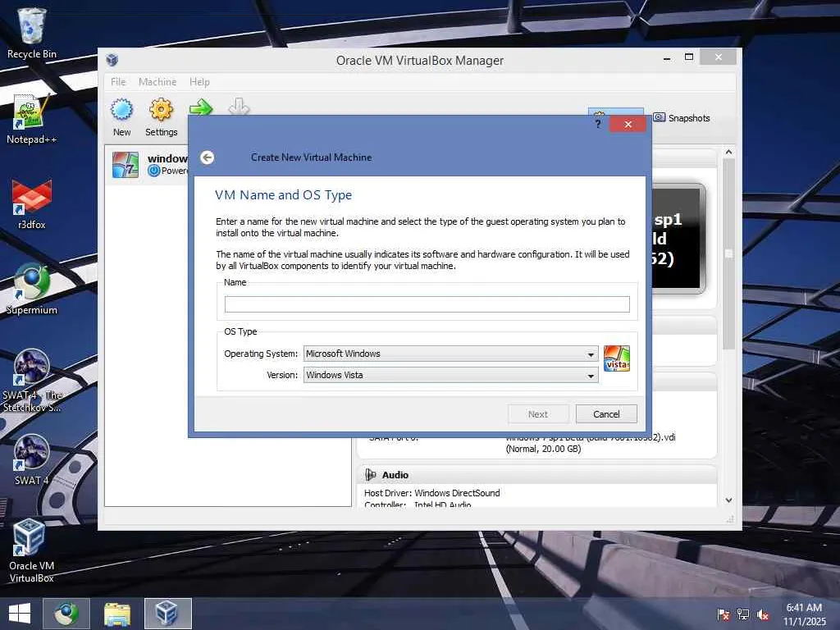840x630 pixels.
Task: Open the Version dropdown showing Windows Vista
Action: coord(450,375)
